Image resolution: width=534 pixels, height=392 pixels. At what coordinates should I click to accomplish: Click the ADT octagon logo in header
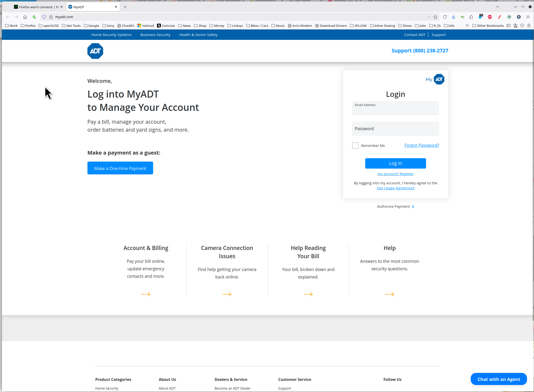[95, 51]
